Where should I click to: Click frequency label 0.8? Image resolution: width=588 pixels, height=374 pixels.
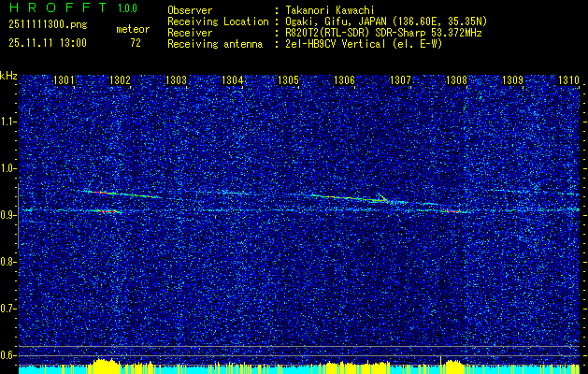(8, 262)
